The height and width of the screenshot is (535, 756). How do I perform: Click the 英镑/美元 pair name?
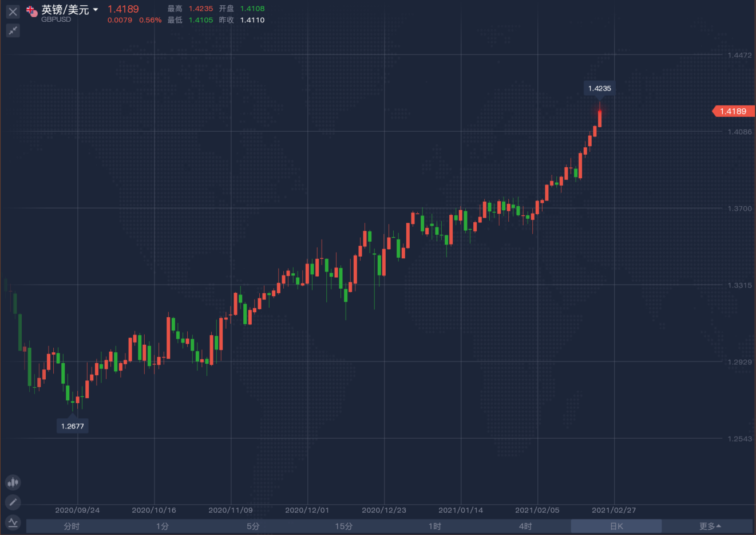tap(65, 10)
